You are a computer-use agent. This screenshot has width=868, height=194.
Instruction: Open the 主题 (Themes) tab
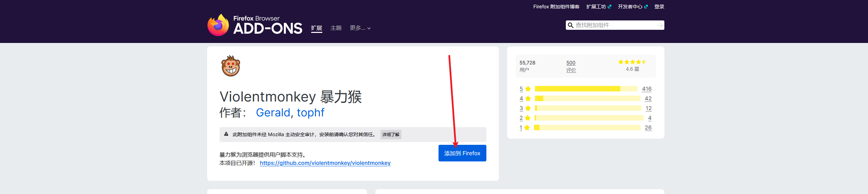click(x=336, y=28)
